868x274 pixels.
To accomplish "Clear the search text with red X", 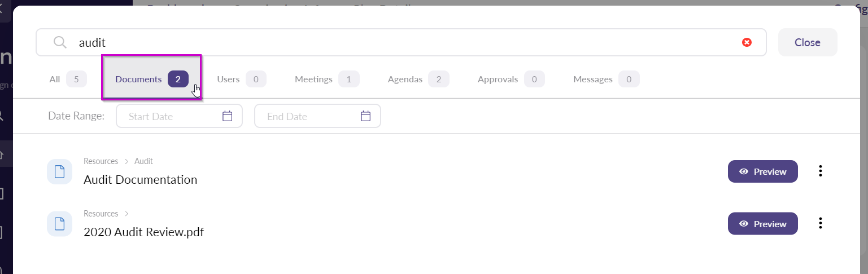I will [x=747, y=42].
